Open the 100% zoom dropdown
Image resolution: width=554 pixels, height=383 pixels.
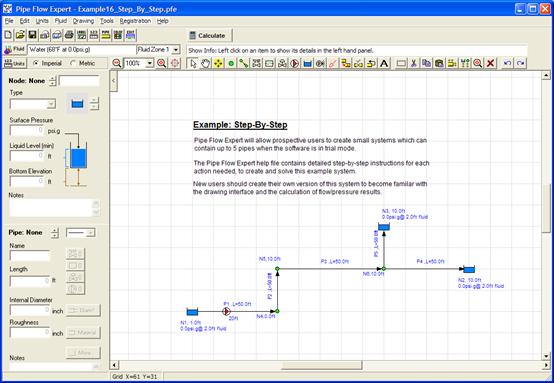click(150, 63)
